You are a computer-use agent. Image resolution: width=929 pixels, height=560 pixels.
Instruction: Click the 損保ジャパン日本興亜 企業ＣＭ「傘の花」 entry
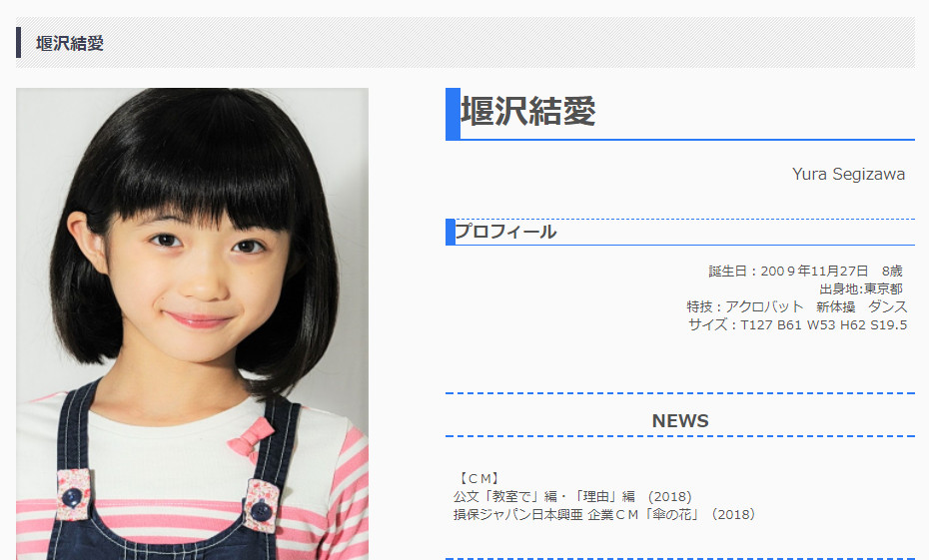(606, 514)
